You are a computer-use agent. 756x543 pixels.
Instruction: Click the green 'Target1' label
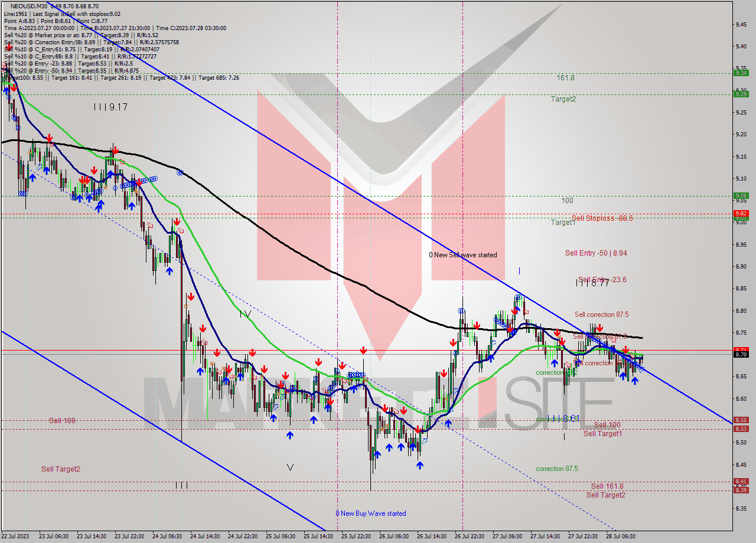point(563,223)
